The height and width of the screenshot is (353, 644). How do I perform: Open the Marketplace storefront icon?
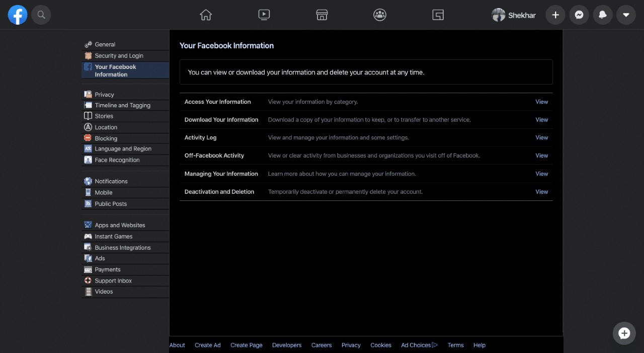tap(322, 15)
